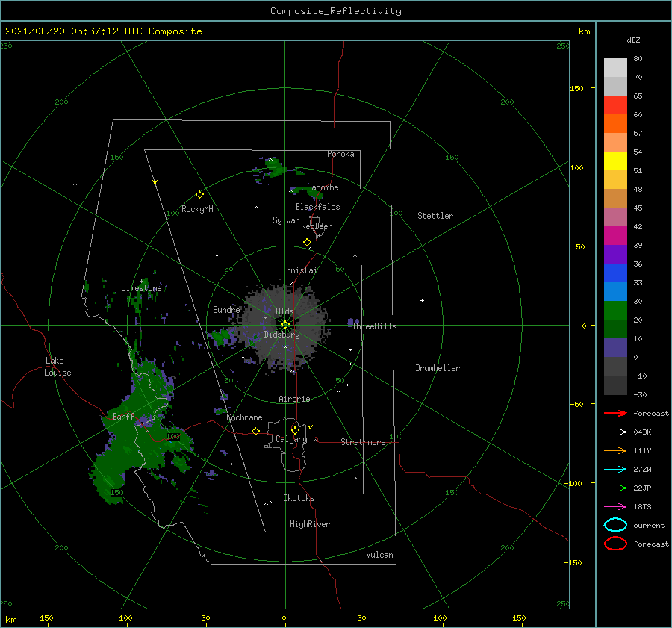
Task: Click the cyan current ellipse icon
Action: pos(615,525)
